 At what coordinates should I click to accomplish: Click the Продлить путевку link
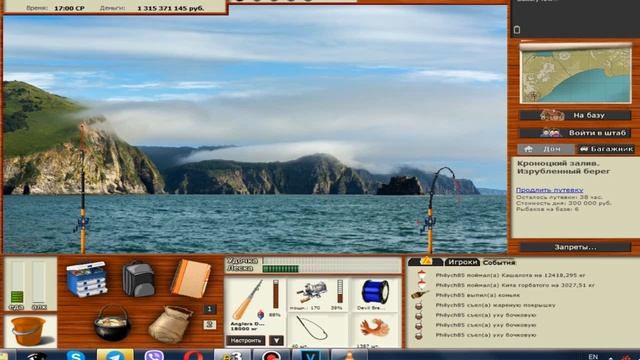(549, 190)
